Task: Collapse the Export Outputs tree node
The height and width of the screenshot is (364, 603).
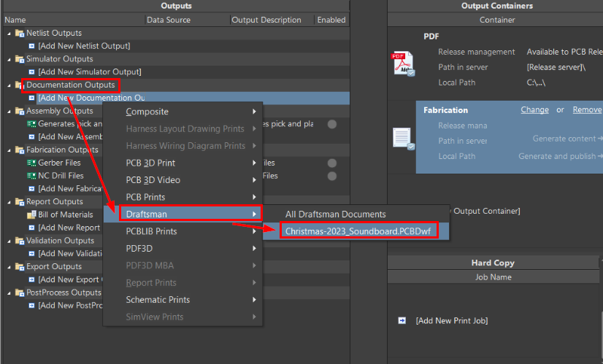Action: point(9,267)
